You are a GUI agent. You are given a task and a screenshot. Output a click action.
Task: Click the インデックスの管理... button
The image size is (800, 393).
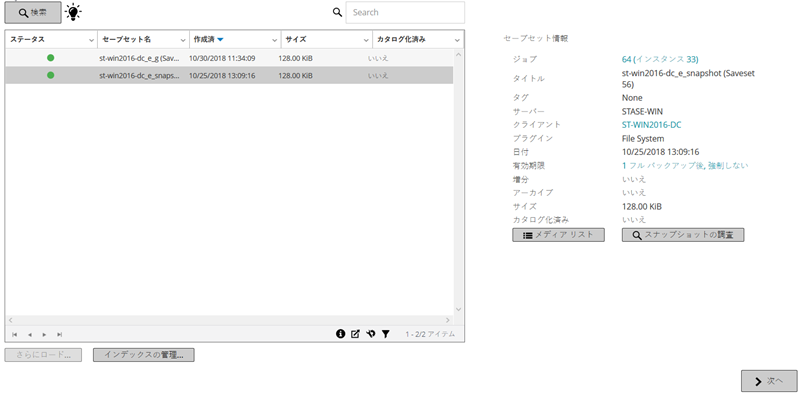143,355
